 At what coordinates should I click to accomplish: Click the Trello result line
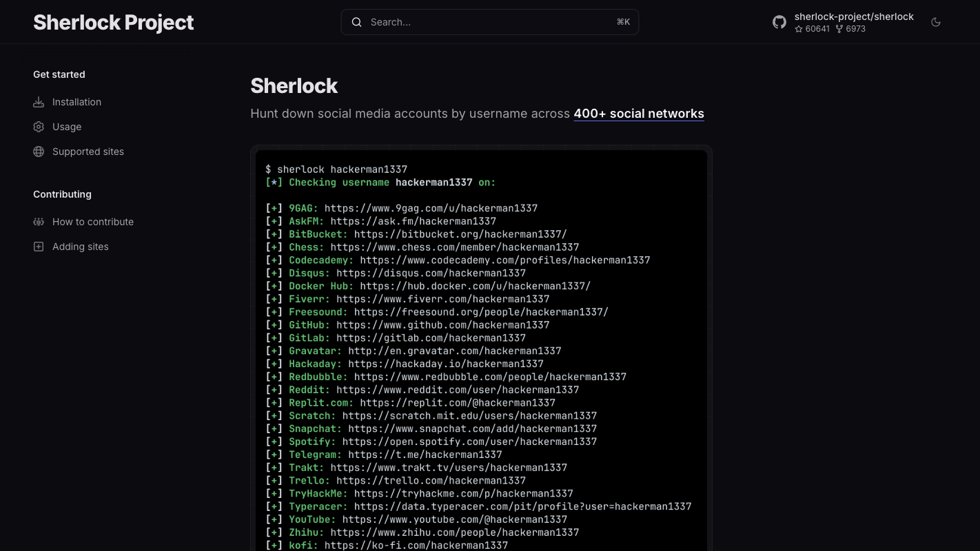[396, 481]
